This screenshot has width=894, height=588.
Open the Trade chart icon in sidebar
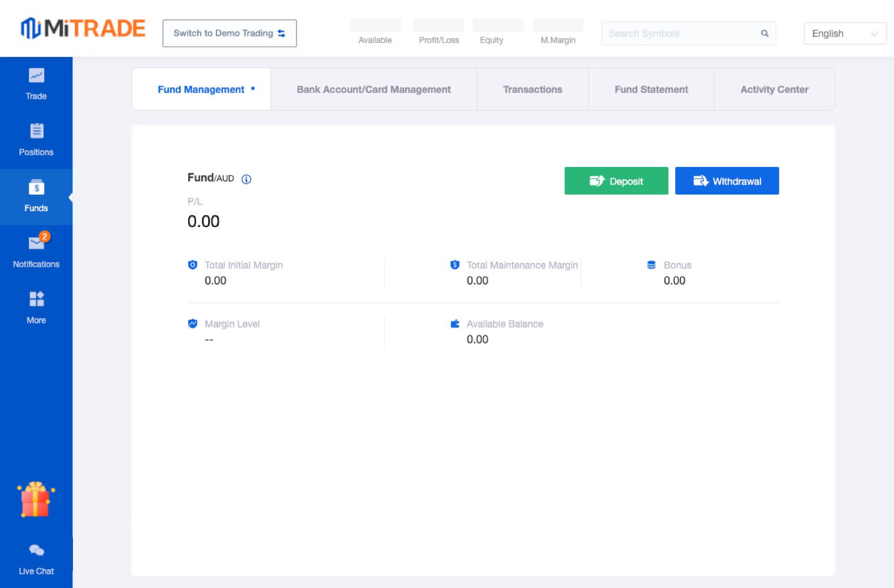(36, 76)
